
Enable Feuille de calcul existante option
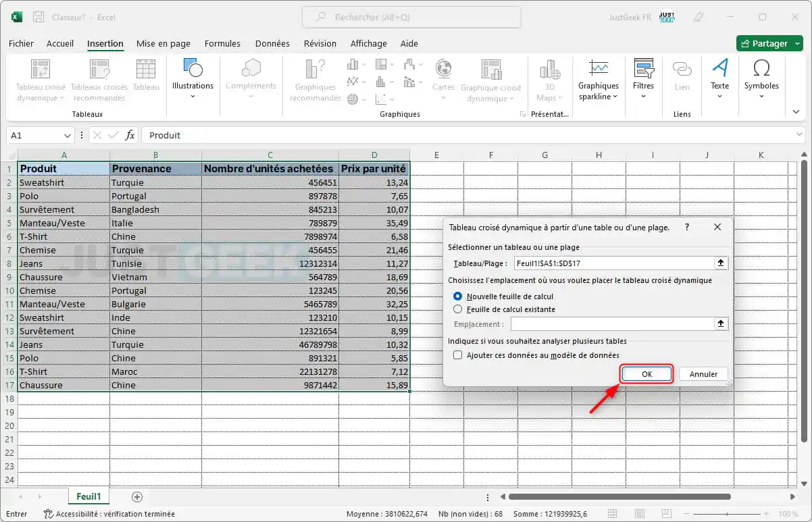pos(459,309)
